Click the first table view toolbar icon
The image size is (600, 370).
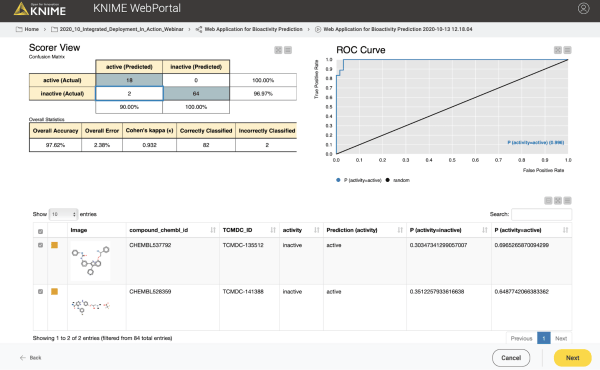pyautogui.click(x=548, y=200)
